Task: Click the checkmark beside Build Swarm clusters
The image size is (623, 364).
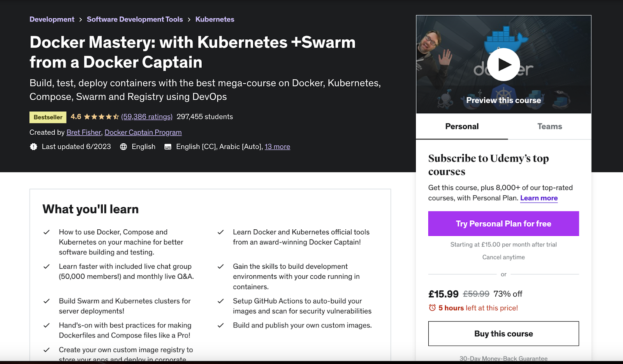Action: [47, 301]
